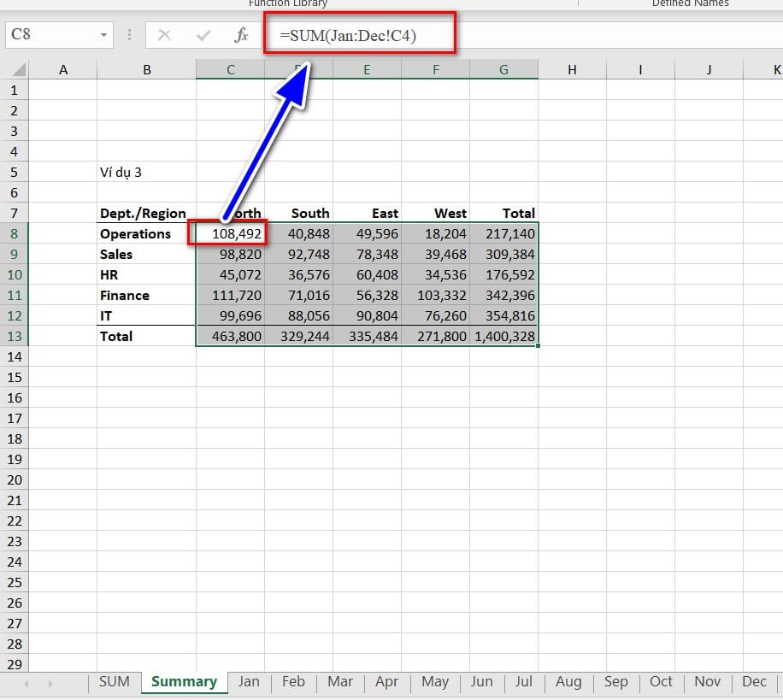783x700 pixels.
Task: Click the formula bar resize dots handle
Action: coord(129,35)
